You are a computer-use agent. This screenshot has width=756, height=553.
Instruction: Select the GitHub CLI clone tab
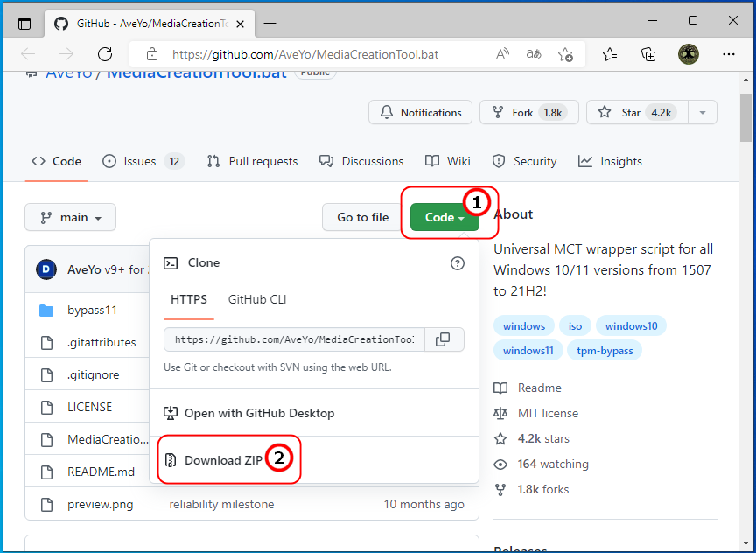coord(257,299)
